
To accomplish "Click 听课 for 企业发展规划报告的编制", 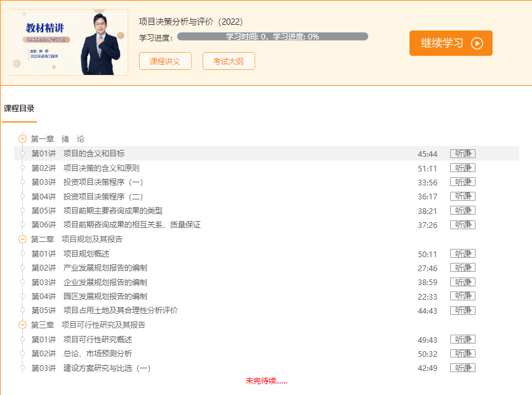I will pyautogui.click(x=462, y=281).
